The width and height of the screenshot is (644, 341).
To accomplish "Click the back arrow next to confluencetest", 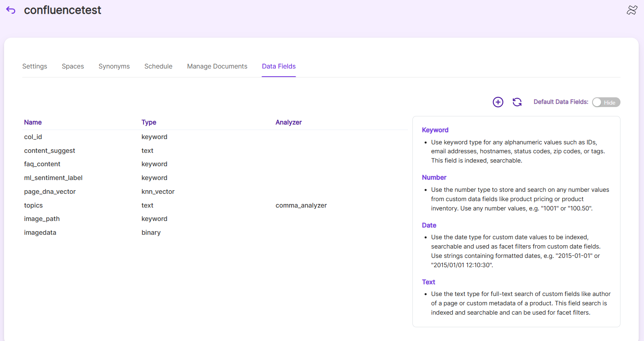I will [11, 10].
